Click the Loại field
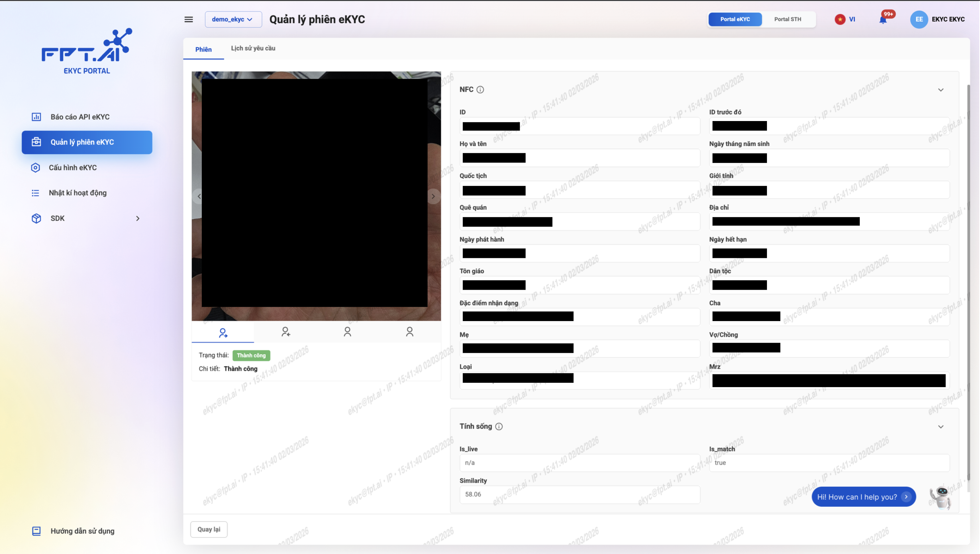 point(580,380)
